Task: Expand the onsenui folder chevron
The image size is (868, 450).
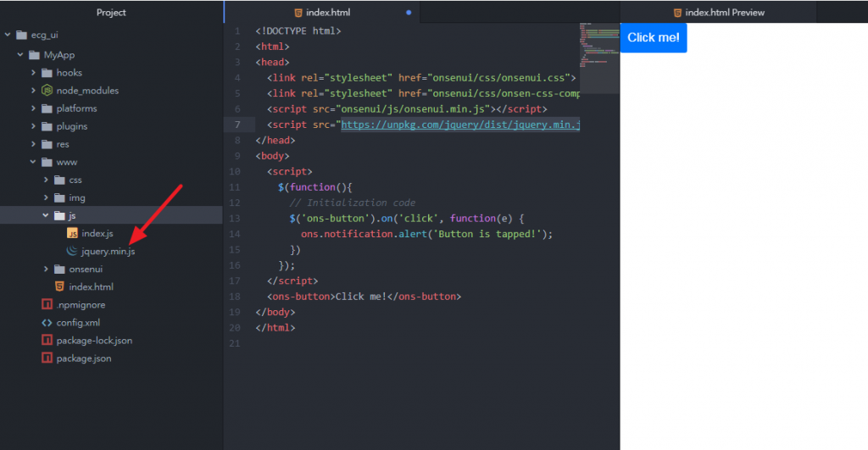Action: (x=46, y=269)
